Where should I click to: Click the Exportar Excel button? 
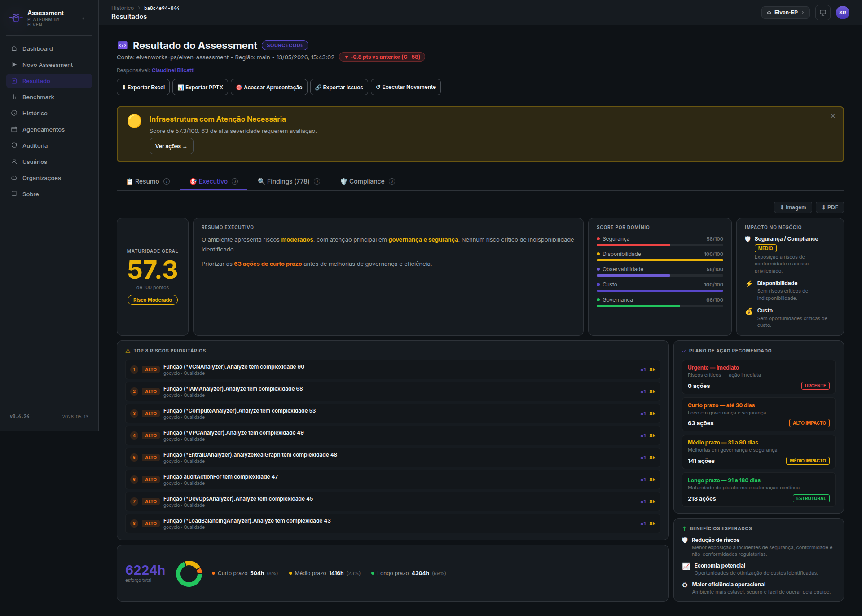(x=143, y=87)
